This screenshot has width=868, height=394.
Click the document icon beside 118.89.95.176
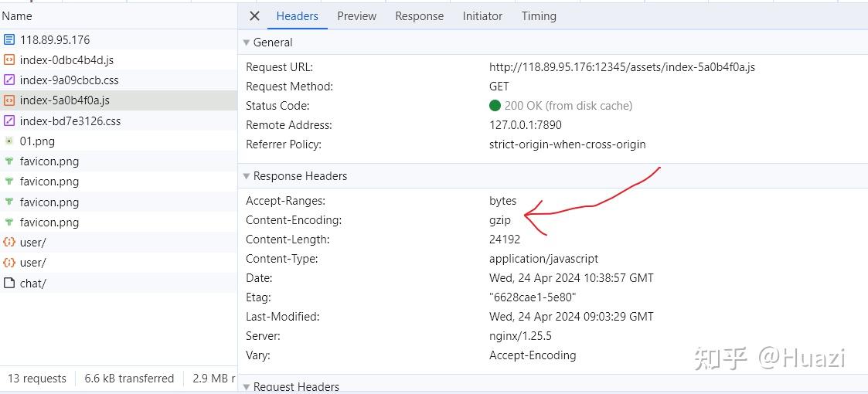pos(9,39)
